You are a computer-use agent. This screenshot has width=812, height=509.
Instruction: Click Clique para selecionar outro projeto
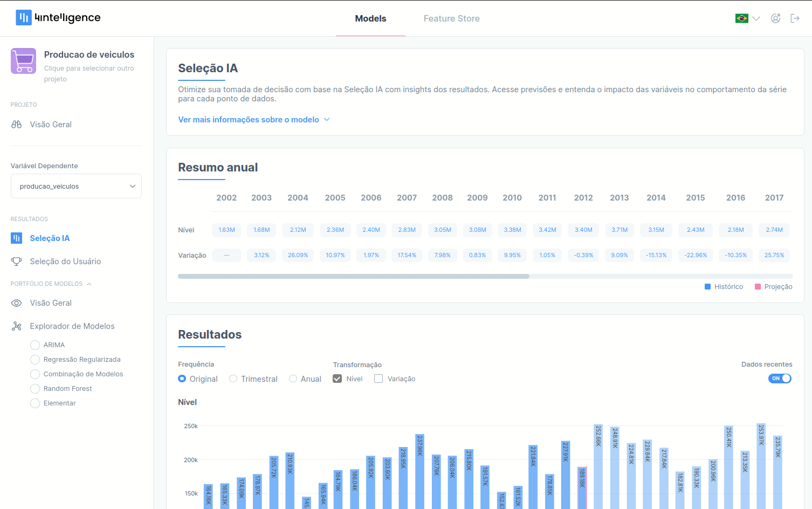[89, 73]
